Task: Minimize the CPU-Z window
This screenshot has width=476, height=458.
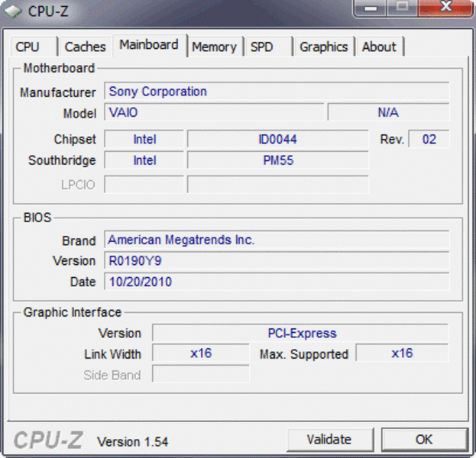Action: tap(371, 8)
